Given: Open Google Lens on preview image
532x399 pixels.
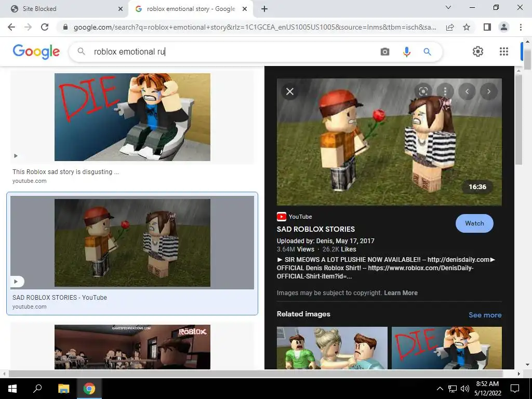Looking at the screenshot, I should tap(423, 91).
